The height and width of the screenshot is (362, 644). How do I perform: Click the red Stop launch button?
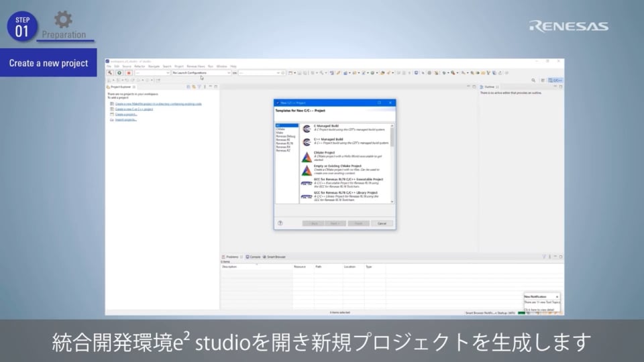tap(128, 72)
